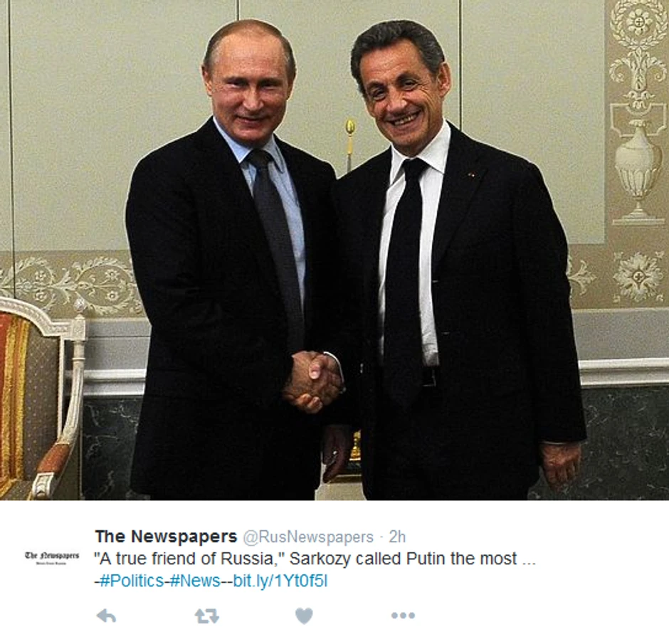Open The Newspapers display name

click(166, 537)
